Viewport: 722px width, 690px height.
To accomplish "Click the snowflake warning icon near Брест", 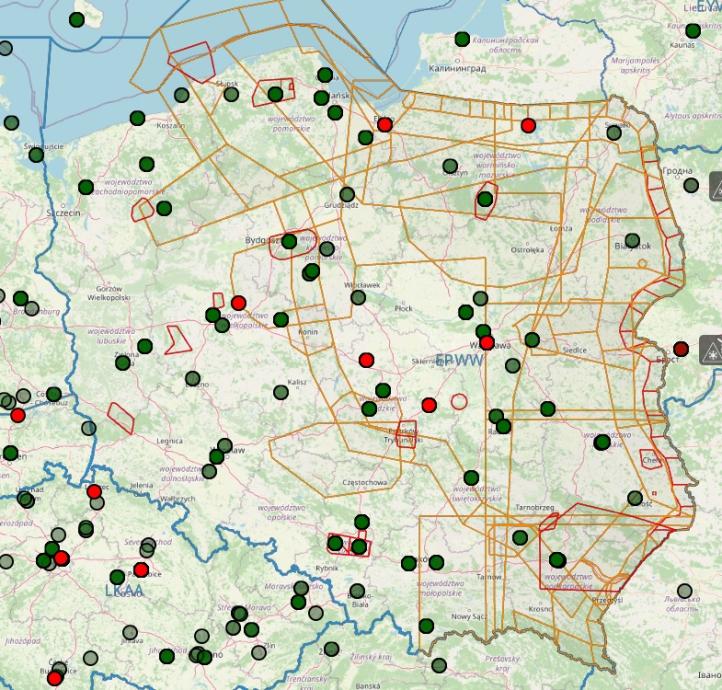I will (x=710, y=350).
